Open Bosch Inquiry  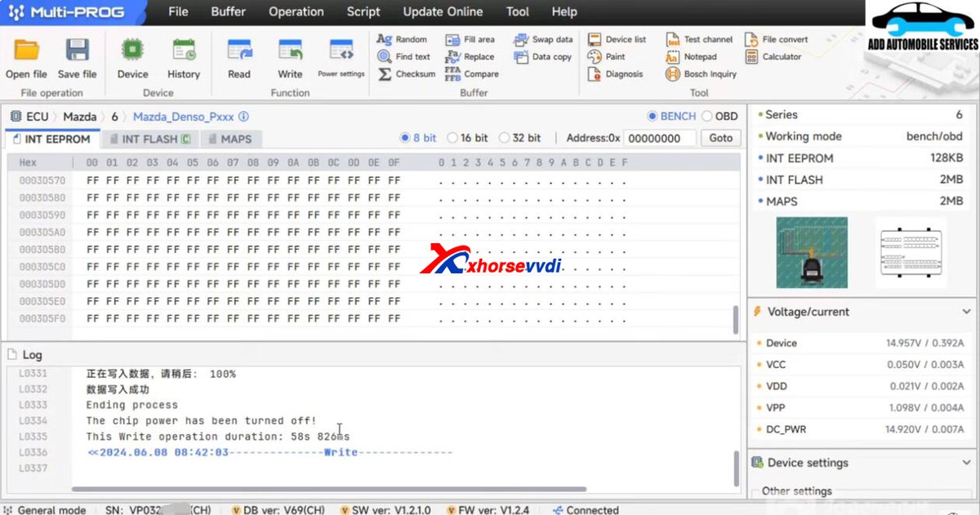click(701, 73)
